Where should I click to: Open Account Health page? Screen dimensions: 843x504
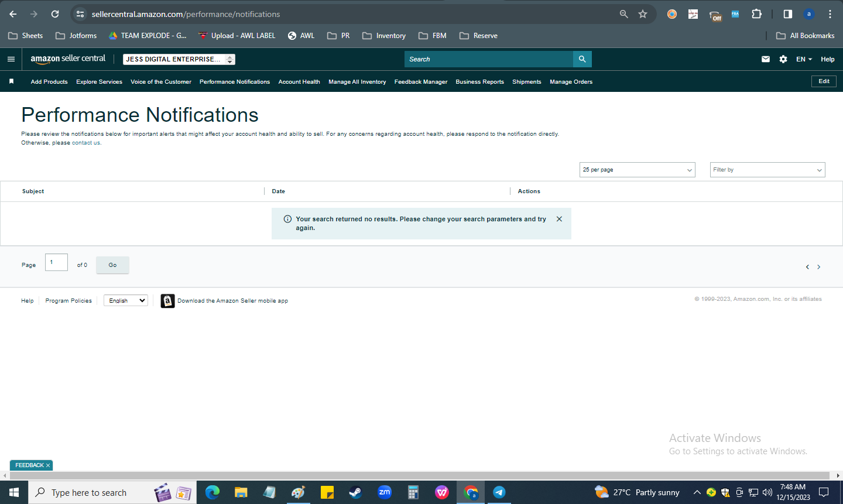coord(299,82)
